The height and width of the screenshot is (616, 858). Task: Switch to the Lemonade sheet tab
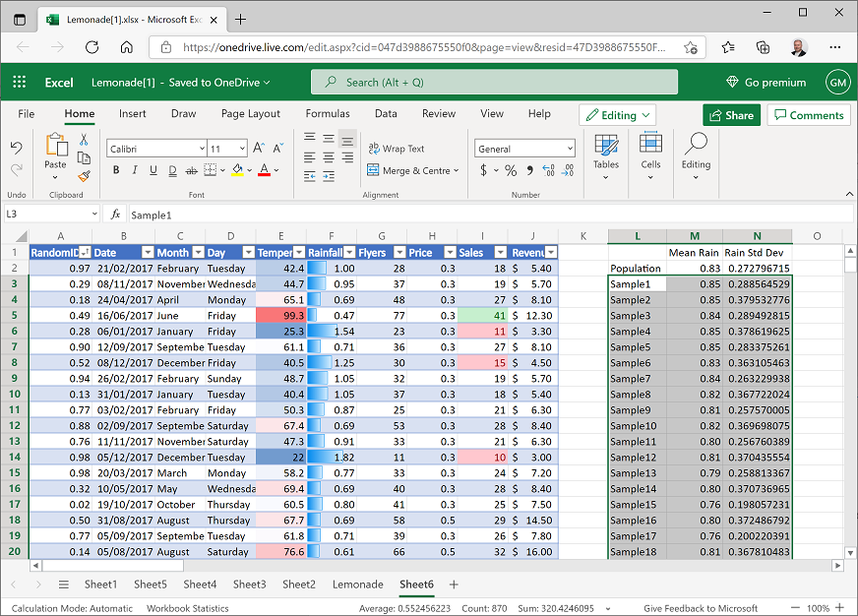358,585
